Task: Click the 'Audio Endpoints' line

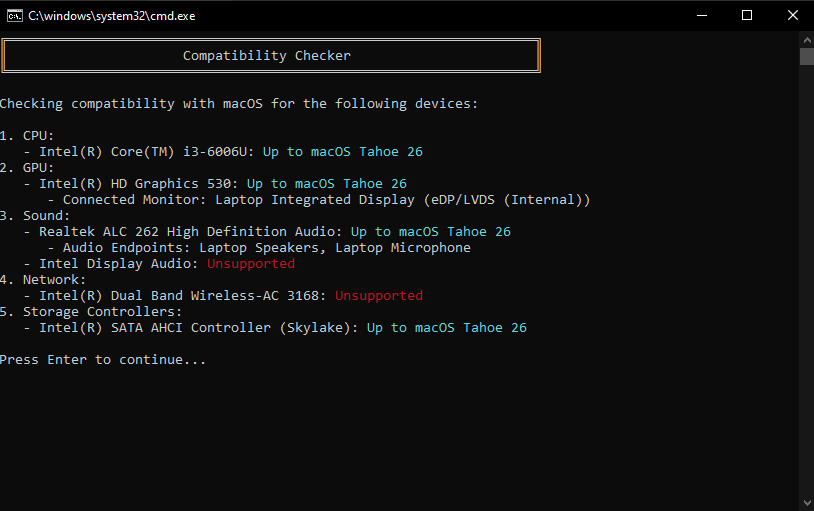Action: pyautogui.click(x=259, y=248)
